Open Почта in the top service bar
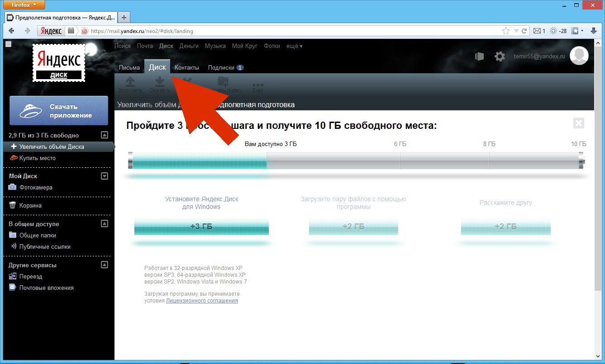Screen dimensions: 605x364 (145, 46)
